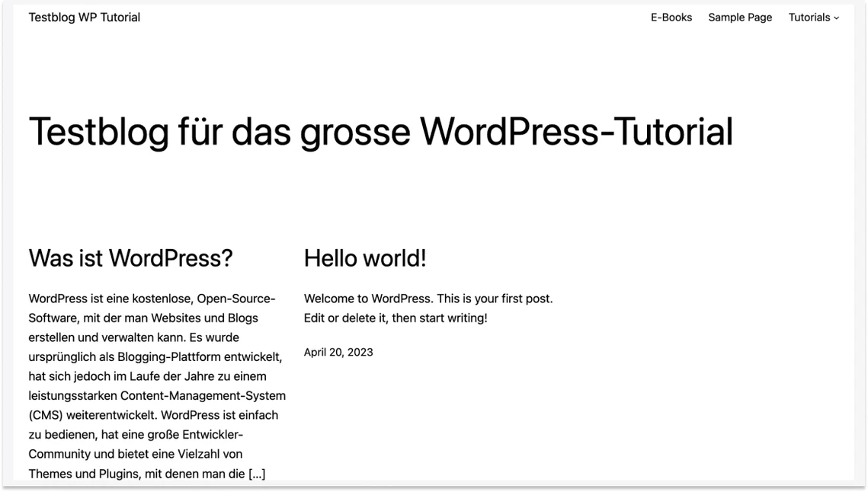
Task: Expand the Tutorials submenu chevron
Action: 836,18
